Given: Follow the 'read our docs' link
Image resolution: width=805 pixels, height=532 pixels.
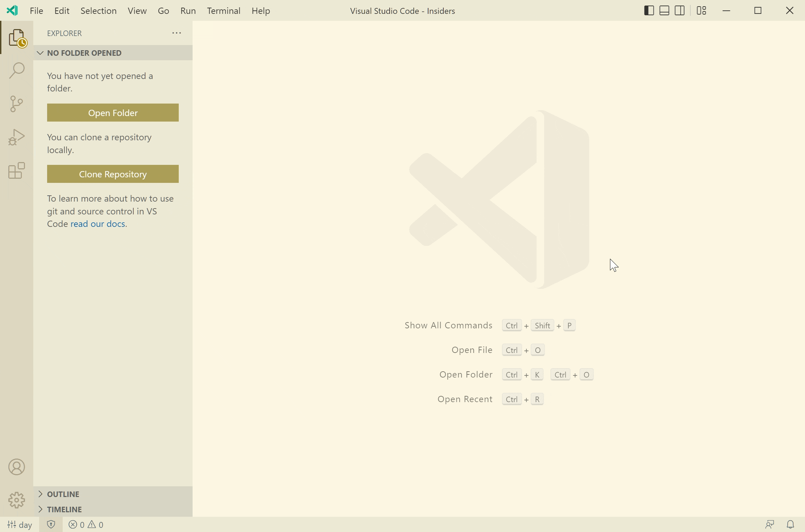Looking at the screenshot, I should pos(98,224).
